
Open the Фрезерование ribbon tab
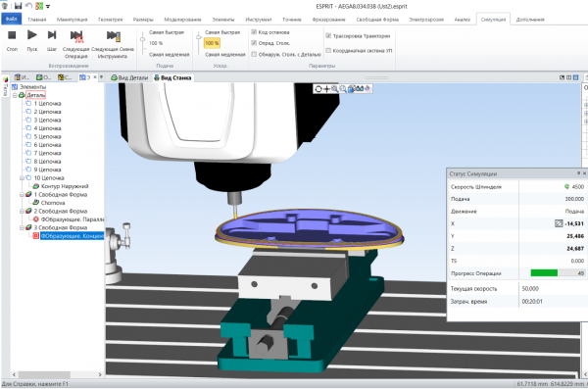pos(328,20)
